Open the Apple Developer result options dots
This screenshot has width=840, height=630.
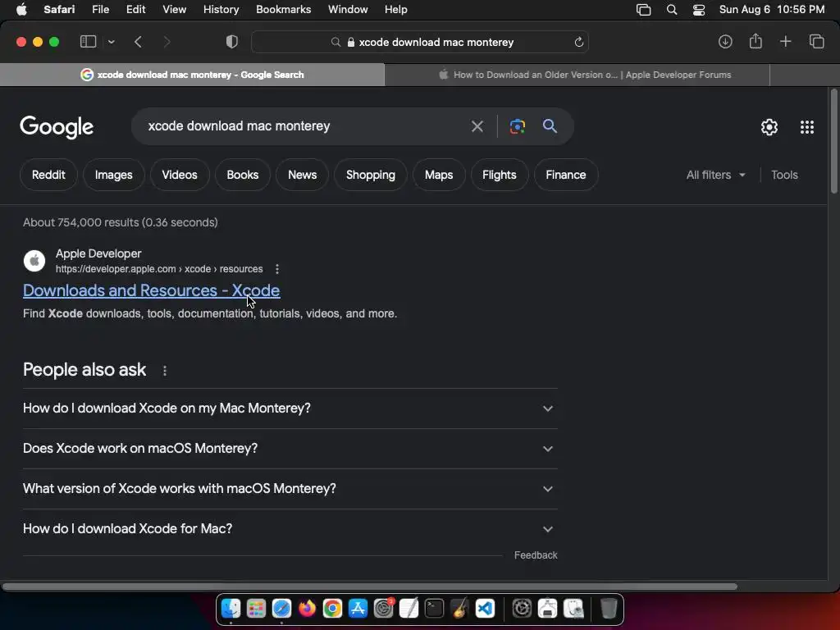coord(277,269)
